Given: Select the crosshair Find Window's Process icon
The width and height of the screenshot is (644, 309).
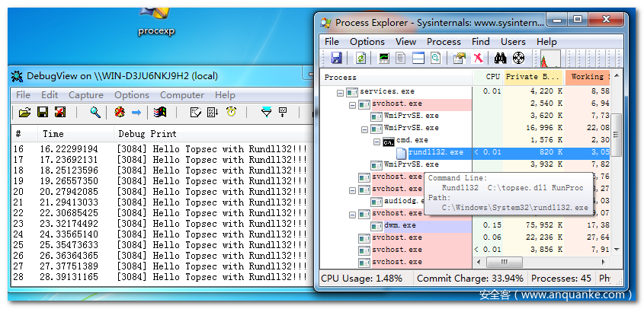Looking at the screenshot, I should 518,58.
